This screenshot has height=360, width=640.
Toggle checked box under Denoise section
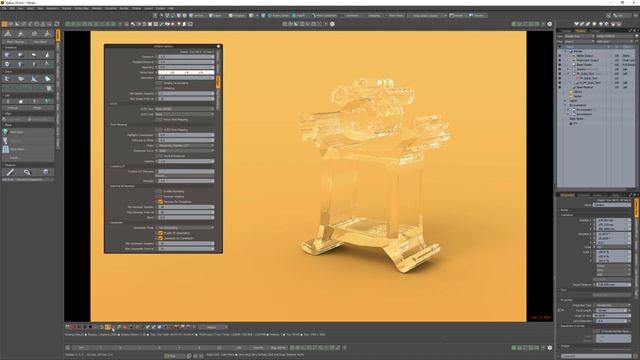coord(160,202)
